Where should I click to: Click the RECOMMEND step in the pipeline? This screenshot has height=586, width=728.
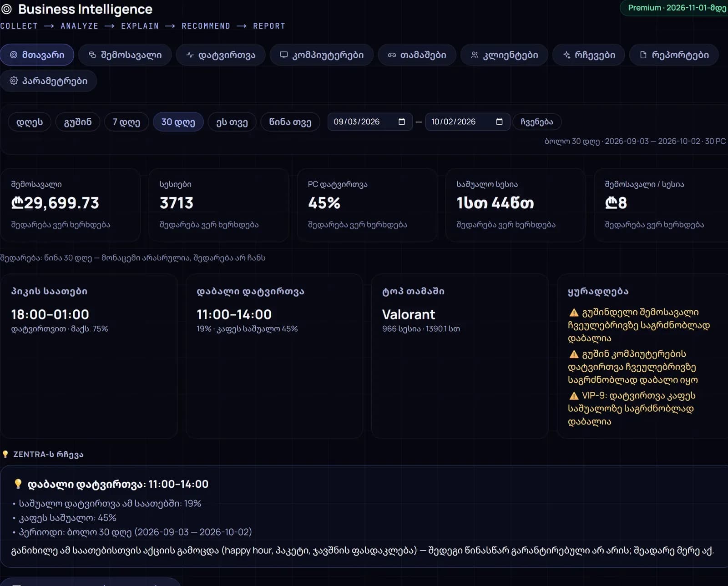point(206,26)
